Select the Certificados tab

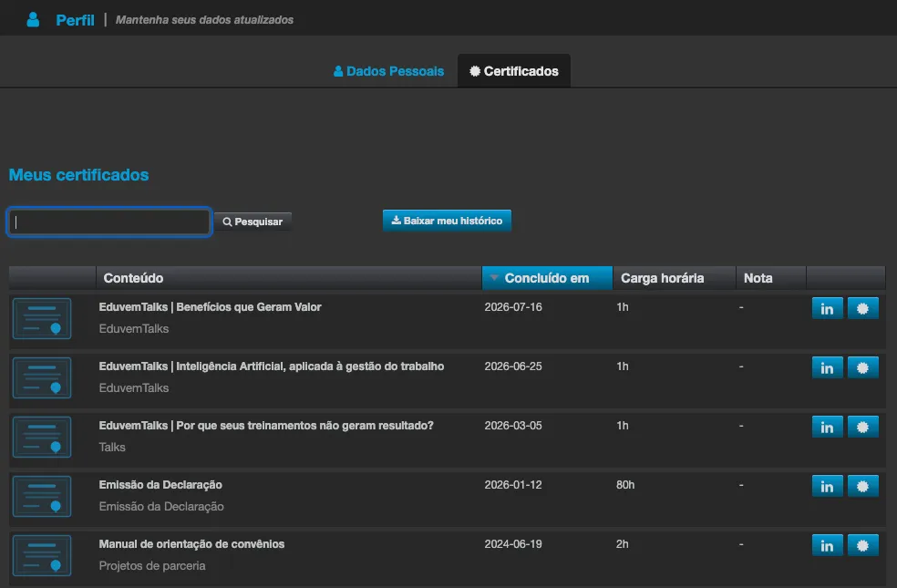[x=514, y=71]
